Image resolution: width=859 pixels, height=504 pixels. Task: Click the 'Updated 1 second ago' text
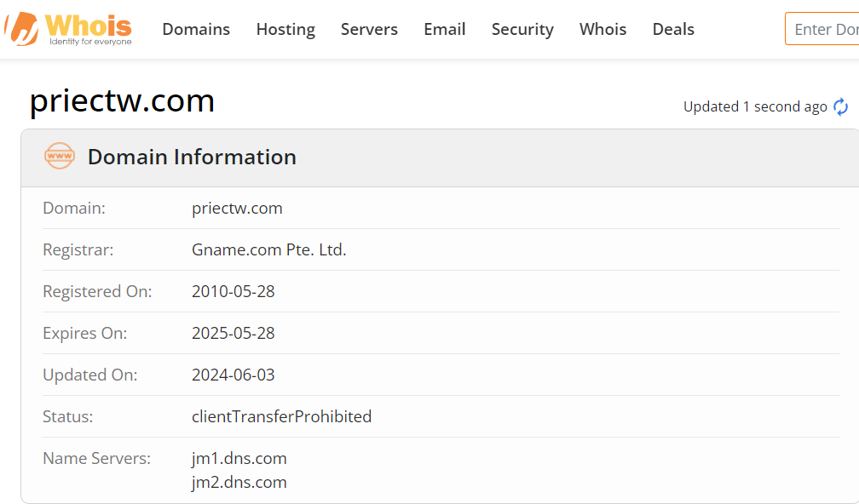point(755,106)
